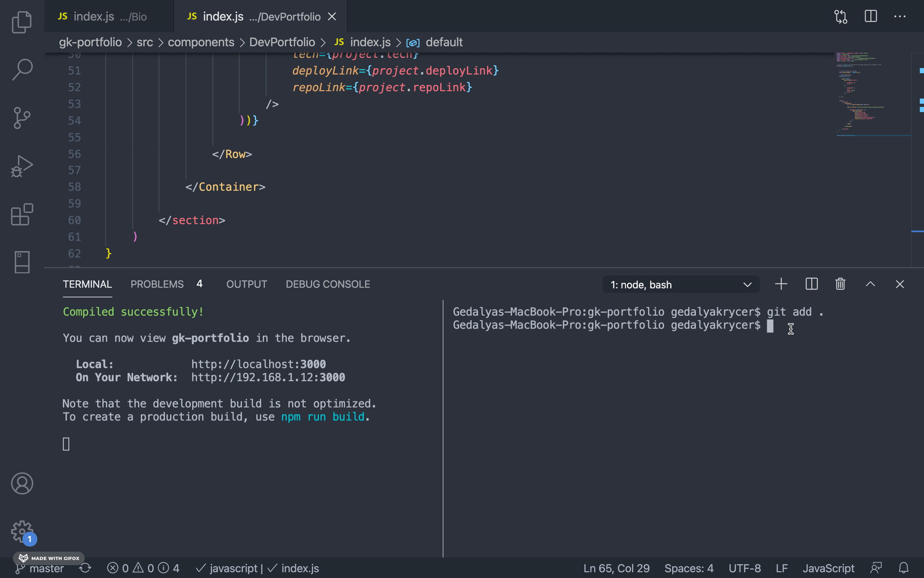924x578 pixels.
Task: Open the Run and Debug view icon
Action: pyautogui.click(x=22, y=166)
